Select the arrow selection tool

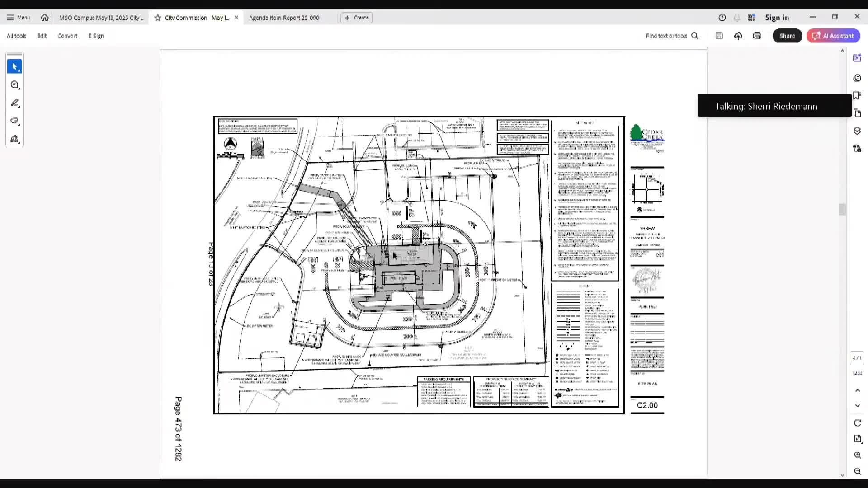pyautogui.click(x=14, y=66)
